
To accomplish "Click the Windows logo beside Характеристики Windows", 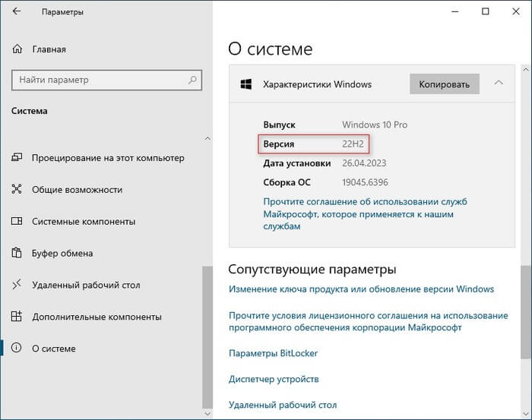I will pos(246,84).
